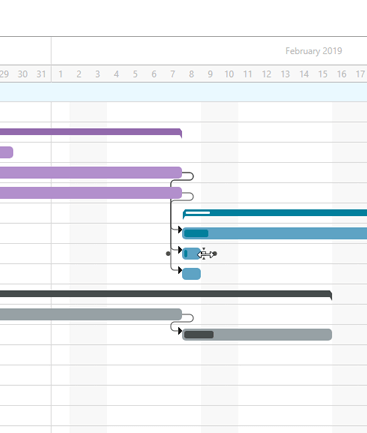Click the day 15 header label
The height and width of the screenshot is (433, 367).
click(323, 74)
